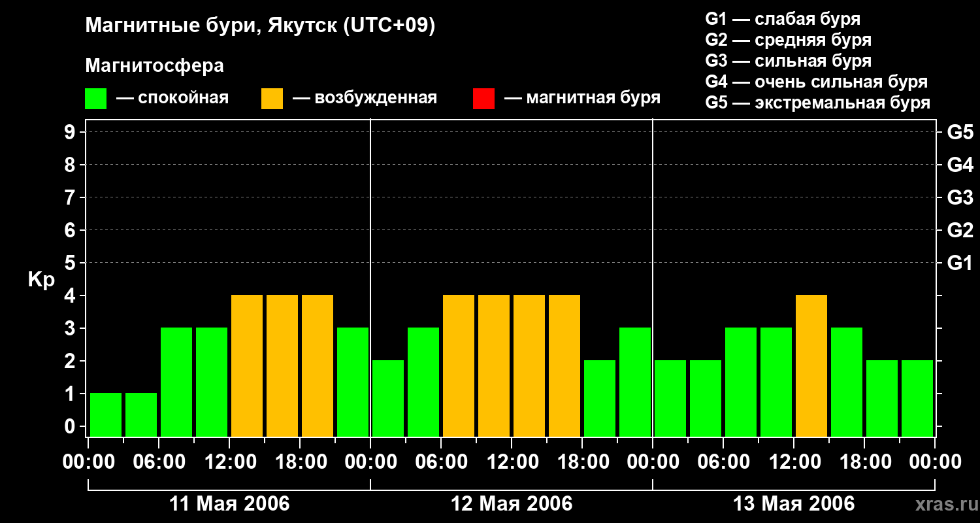Click the 12 Мая 15:00–18:00 orange bar
Image resolution: width=980 pixels, height=523 pixels.
tap(564, 365)
